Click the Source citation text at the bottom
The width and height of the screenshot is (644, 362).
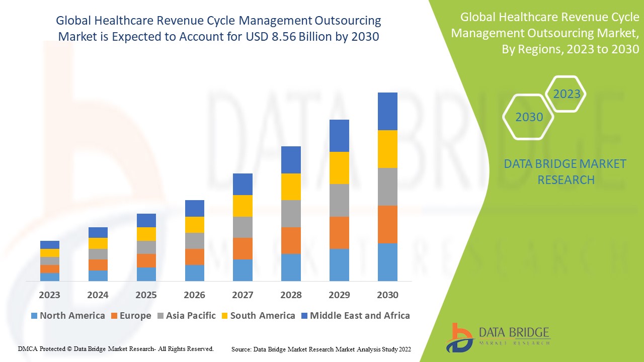321,349
